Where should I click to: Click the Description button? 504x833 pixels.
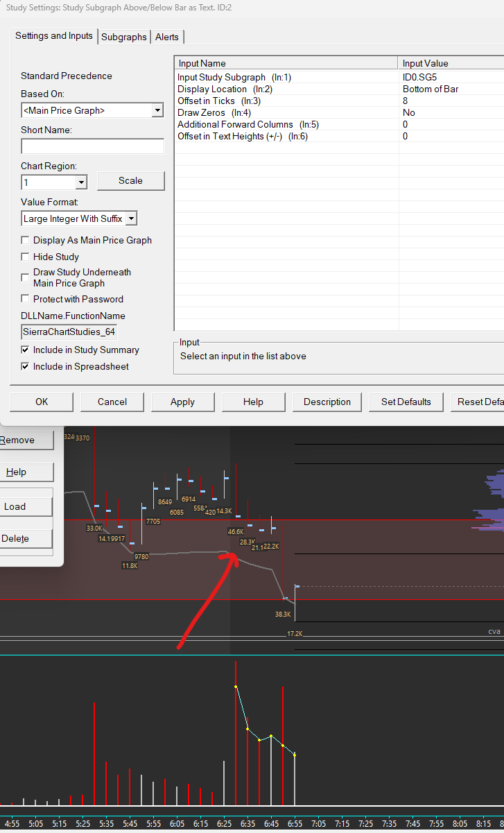click(327, 402)
